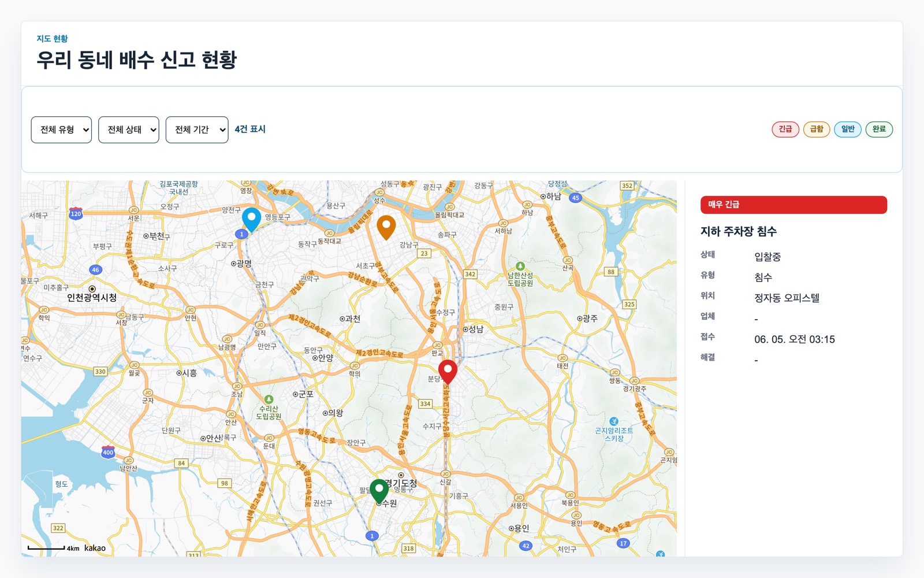Image resolution: width=924 pixels, height=578 pixels.
Task: Click the 지도 현황 breadcrumb label
Action: point(53,39)
